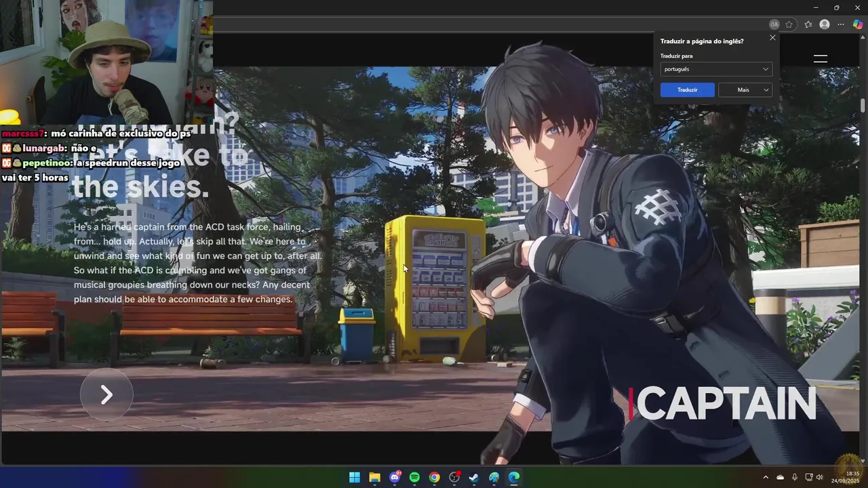
Task: Click the 'Traduzir a página do inglês?' heading
Action: click(702, 41)
